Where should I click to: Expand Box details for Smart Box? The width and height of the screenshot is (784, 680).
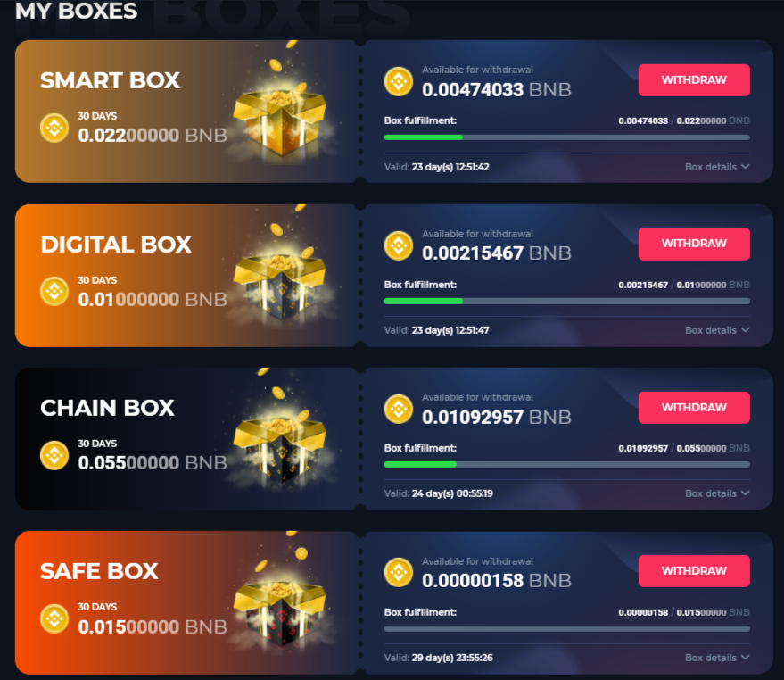point(717,167)
